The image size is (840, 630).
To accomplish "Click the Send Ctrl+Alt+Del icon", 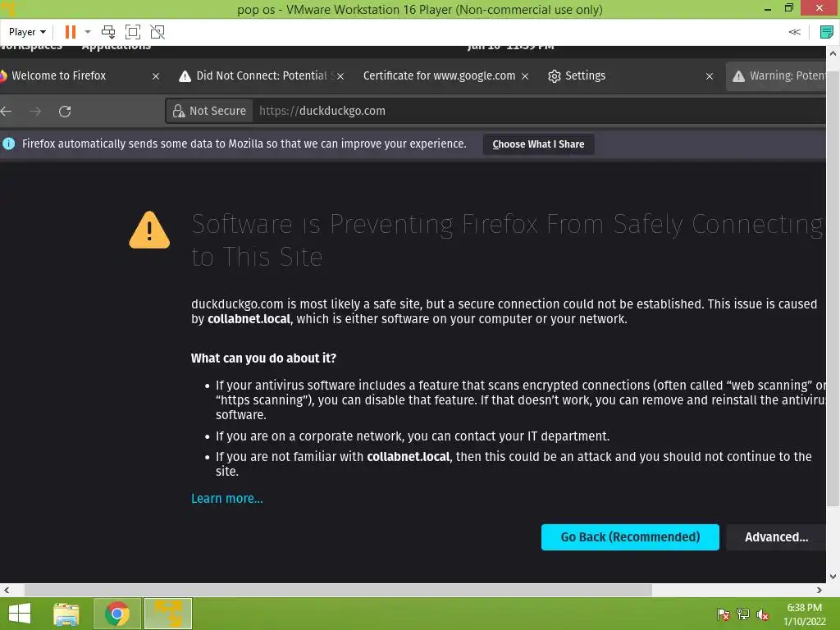I will coord(108,32).
